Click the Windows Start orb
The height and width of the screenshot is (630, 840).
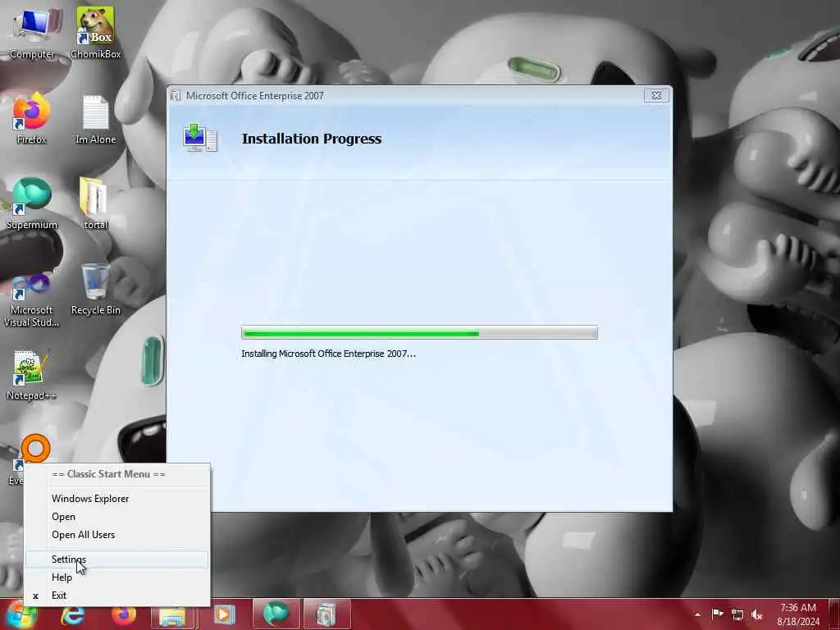pyautogui.click(x=21, y=614)
